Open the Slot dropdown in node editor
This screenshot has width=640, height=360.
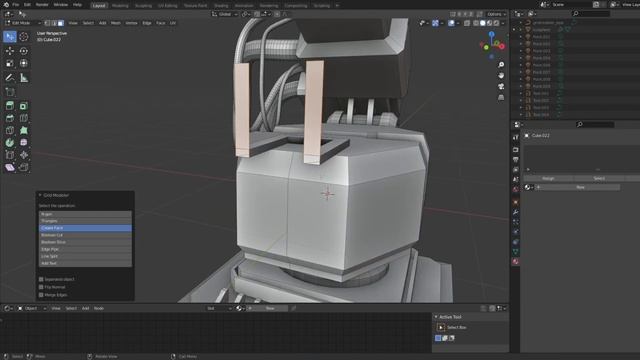click(219, 309)
